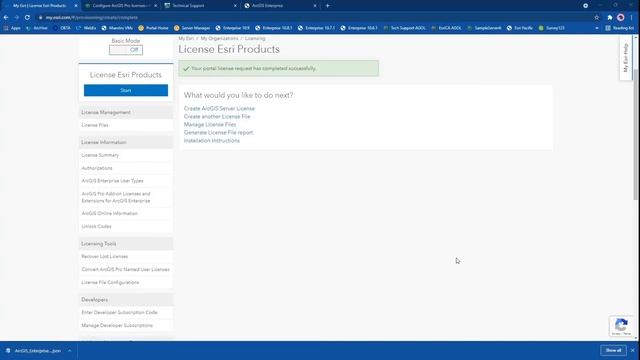Image resolution: width=640 pixels, height=360 pixels.
Task: Click the reCAPTCHA badge
Action: coord(621,327)
